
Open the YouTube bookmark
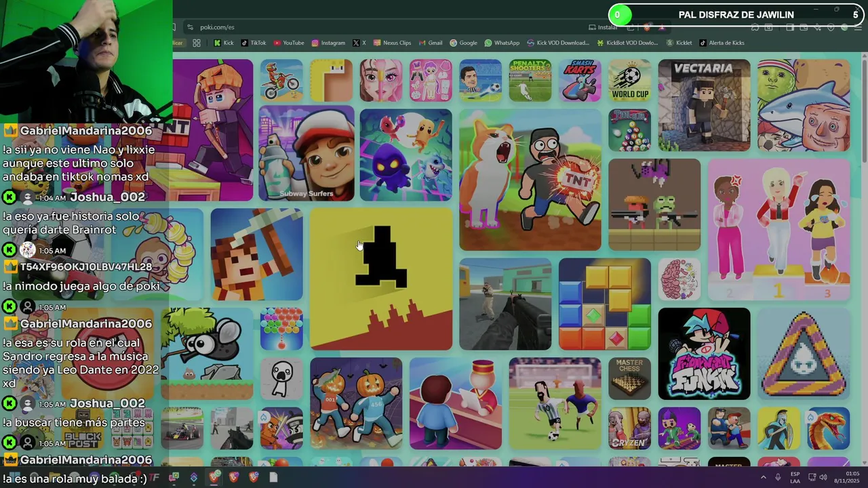[x=288, y=43]
